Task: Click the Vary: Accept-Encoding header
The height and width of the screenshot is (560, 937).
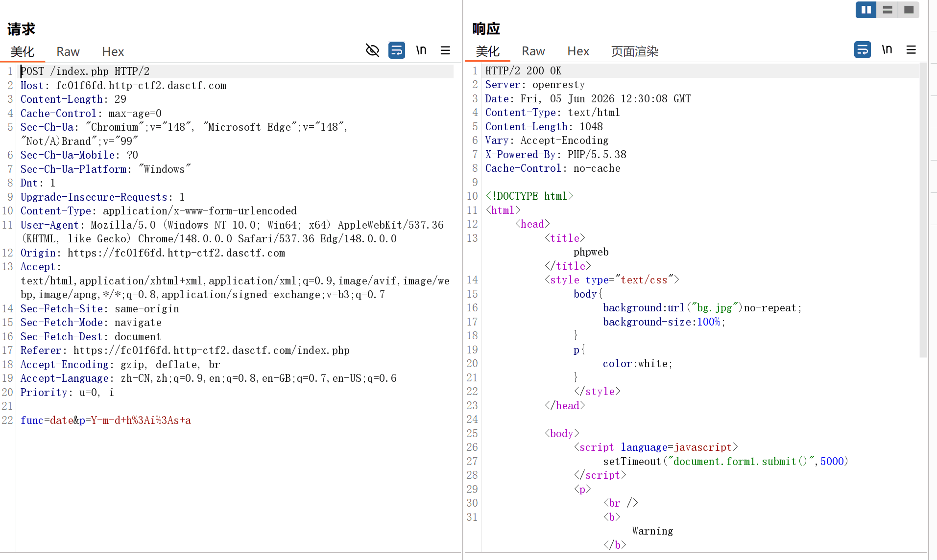Action: (547, 140)
